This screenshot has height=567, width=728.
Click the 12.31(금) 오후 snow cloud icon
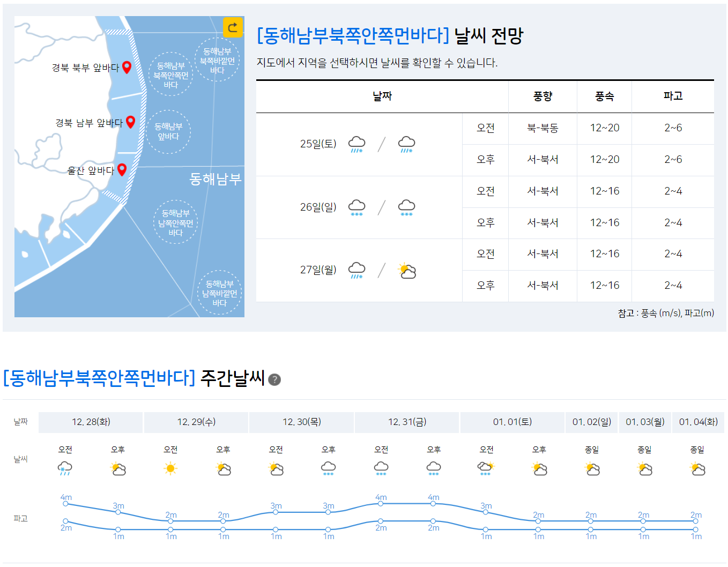point(434,468)
